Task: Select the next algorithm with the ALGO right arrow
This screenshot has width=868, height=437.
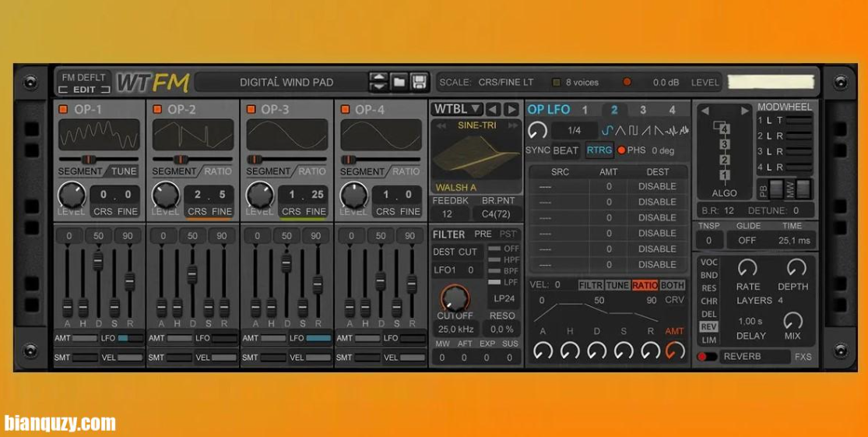Action: tap(744, 111)
